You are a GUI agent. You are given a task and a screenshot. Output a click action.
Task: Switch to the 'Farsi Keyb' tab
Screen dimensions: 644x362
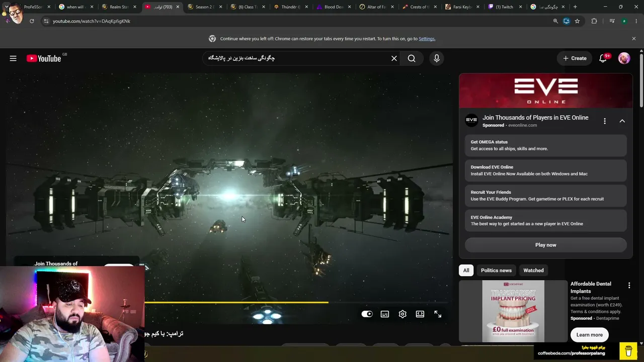[x=462, y=7]
